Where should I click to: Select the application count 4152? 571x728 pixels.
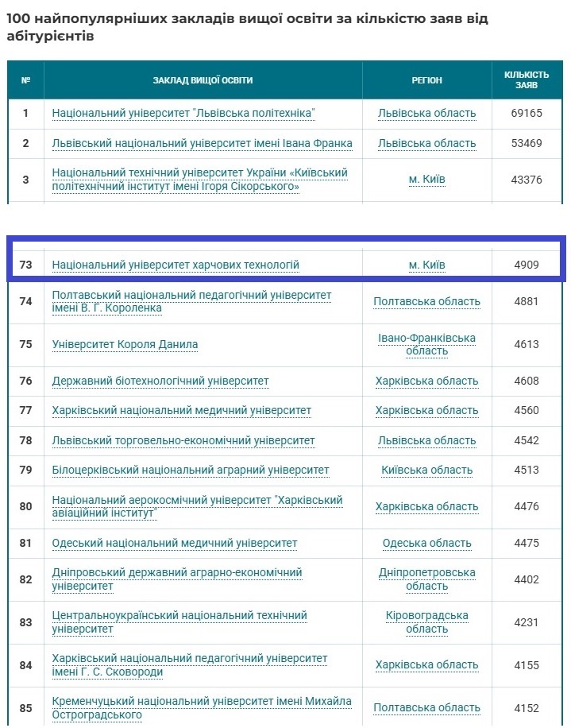click(x=527, y=708)
